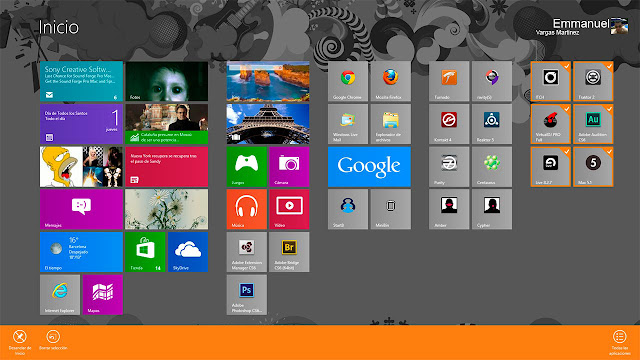Image resolution: width=640 pixels, height=360 pixels.
Task: Deselect the checked Max 5 tile
Action: tap(593, 167)
